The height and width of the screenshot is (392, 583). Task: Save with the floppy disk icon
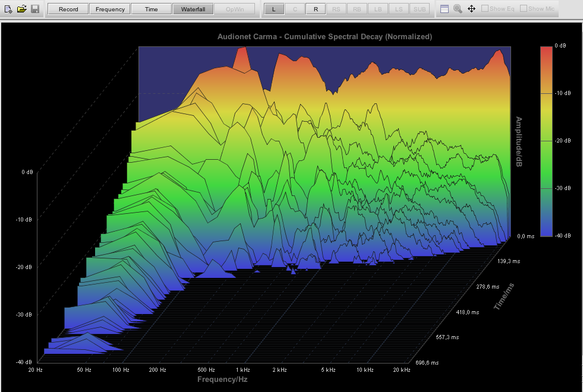[35, 9]
